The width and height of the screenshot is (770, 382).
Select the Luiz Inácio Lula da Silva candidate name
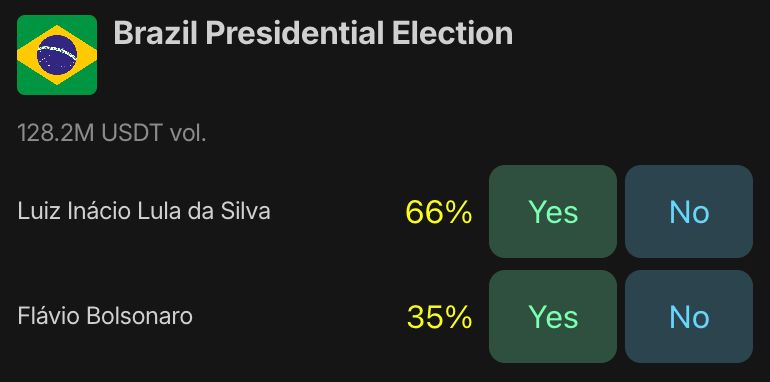tap(144, 212)
